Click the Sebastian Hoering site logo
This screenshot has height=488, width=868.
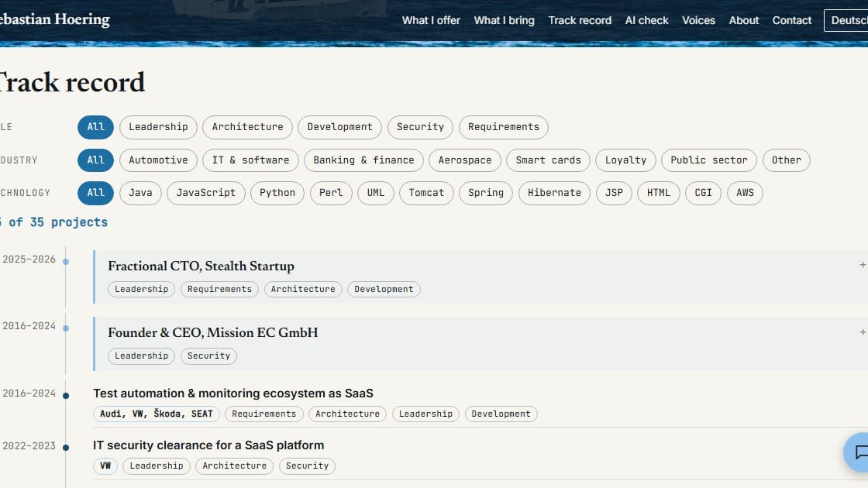coord(54,19)
